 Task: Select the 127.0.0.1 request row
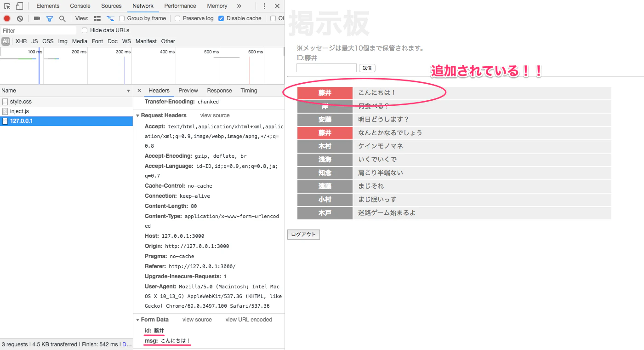pyautogui.click(x=66, y=121)
